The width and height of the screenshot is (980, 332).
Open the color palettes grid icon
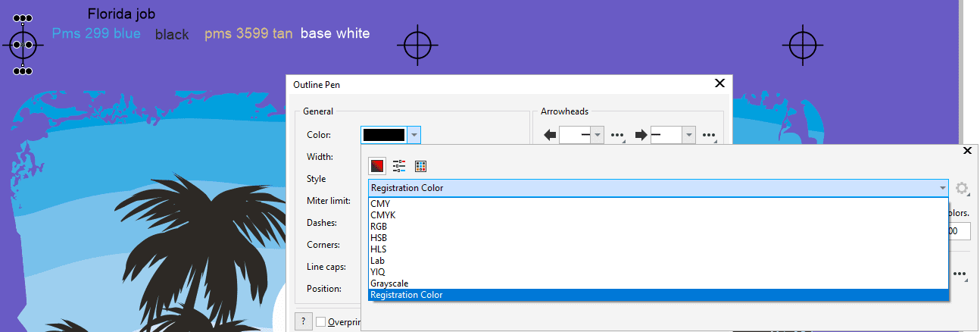coord(421,166)
